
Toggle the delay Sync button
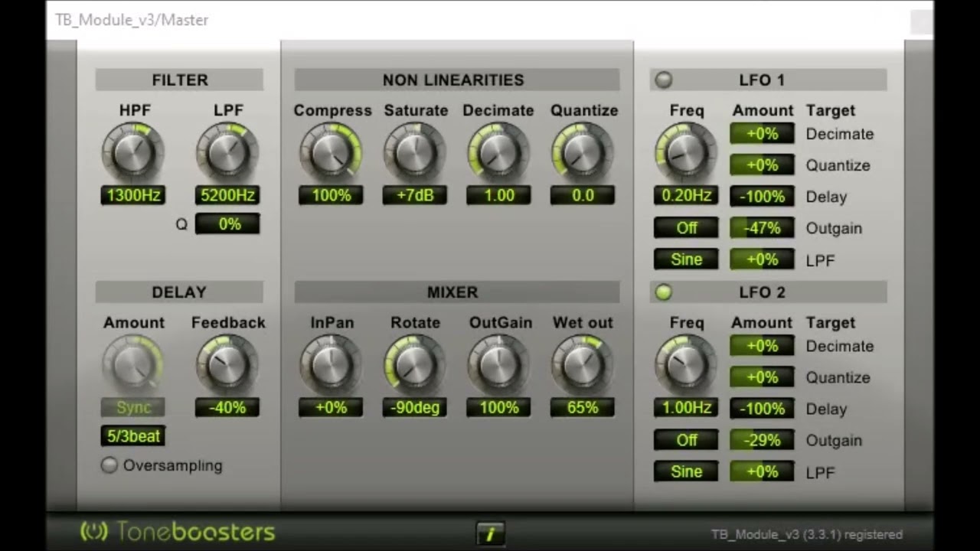click(x=133, y=407)
